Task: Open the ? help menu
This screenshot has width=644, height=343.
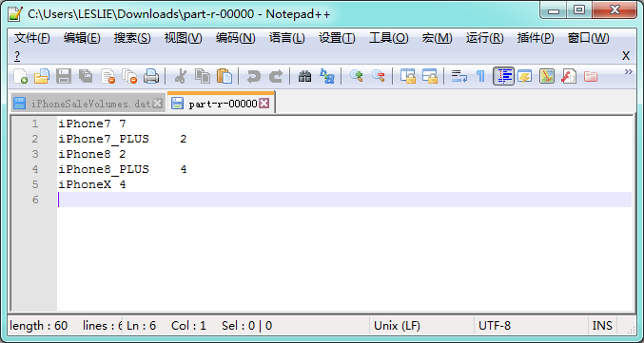Action: pyautogui.click(x=17, y=56)
